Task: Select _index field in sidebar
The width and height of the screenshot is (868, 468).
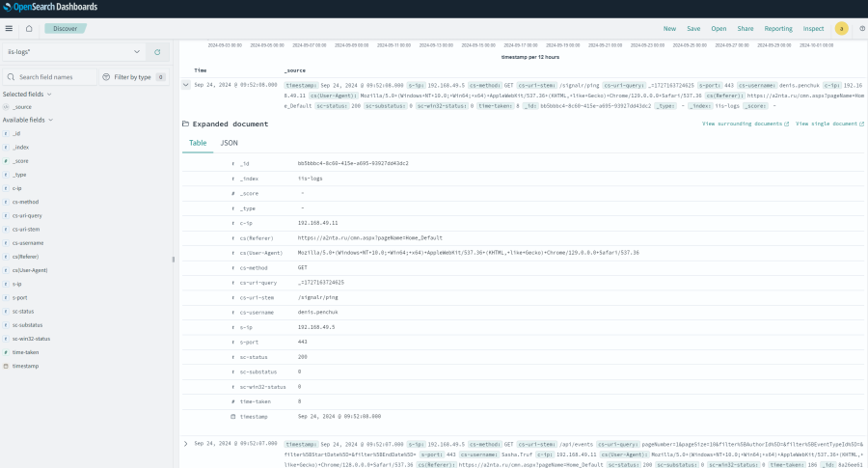Action: coord(21,148)
